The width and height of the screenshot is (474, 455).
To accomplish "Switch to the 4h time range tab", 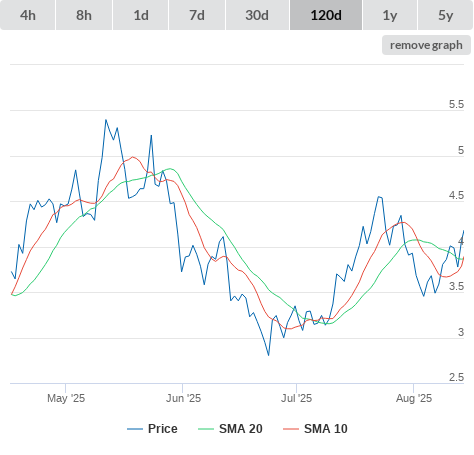I will point(28,15).
